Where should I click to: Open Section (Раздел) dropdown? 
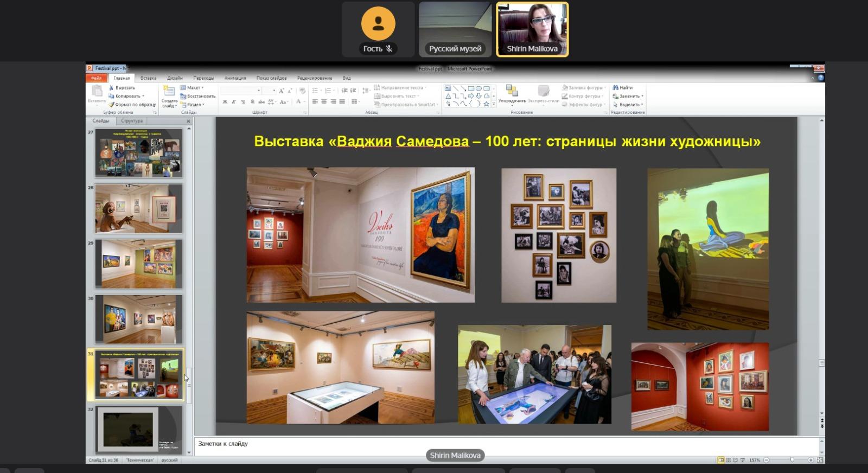[193, 105]
